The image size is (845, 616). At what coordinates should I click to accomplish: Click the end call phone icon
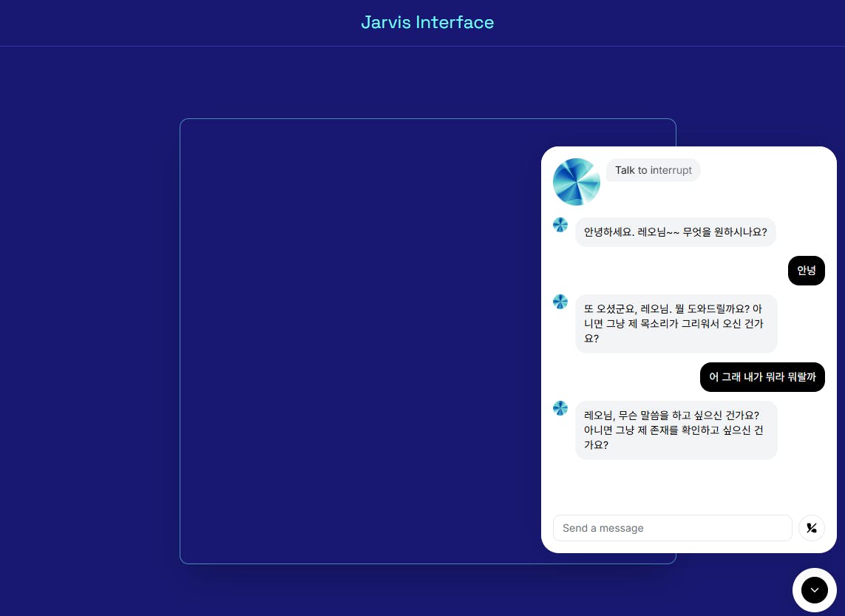point(811,528)
